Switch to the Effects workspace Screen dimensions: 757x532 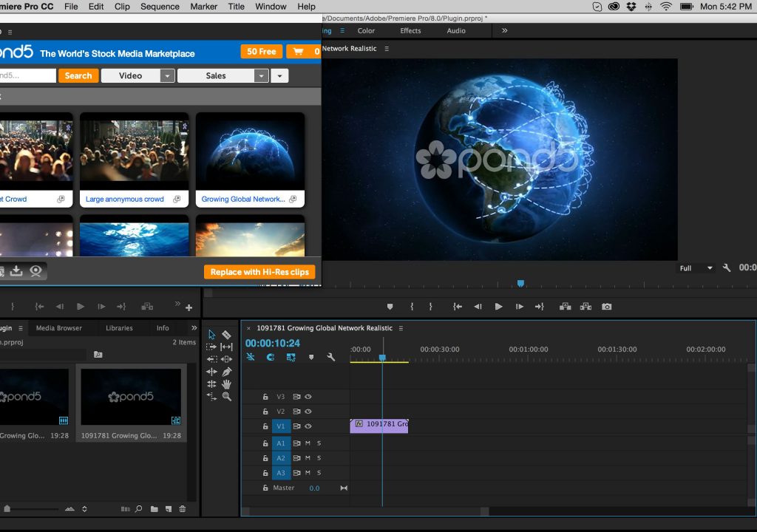(410, 30)
